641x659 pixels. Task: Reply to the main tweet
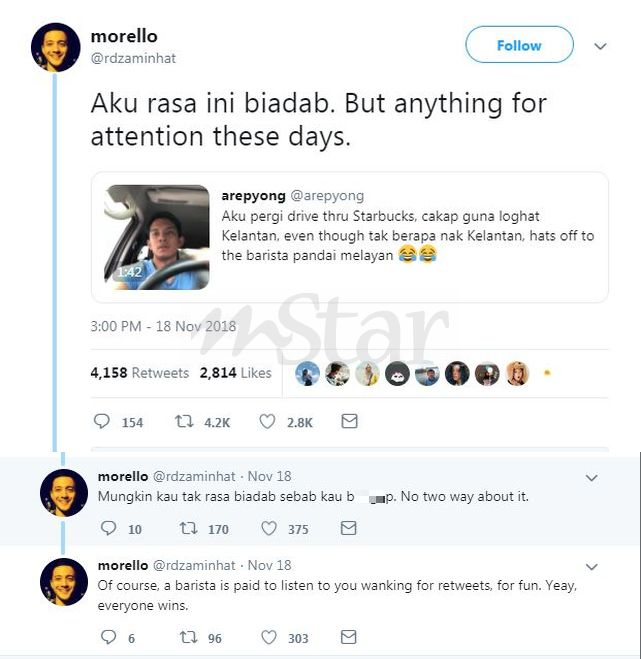point(101,422)
